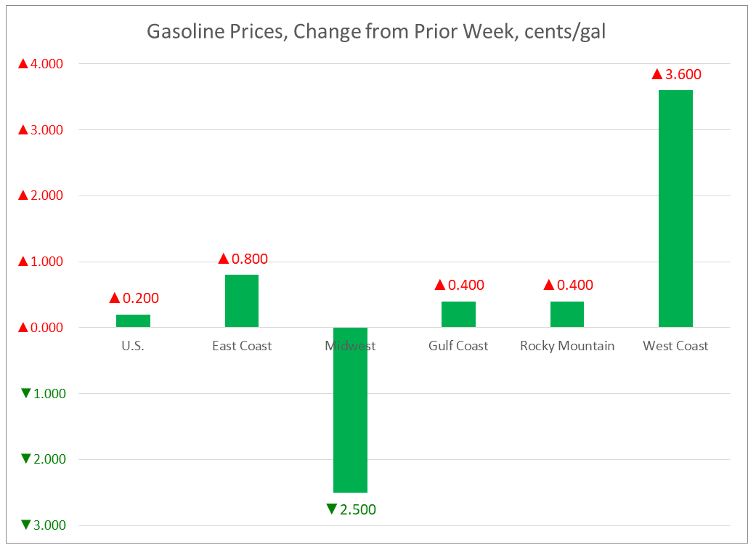The image size is (756, 553).
Task: Select the East Coast category label
Action: pyautogui.click(x=242, y=346)
